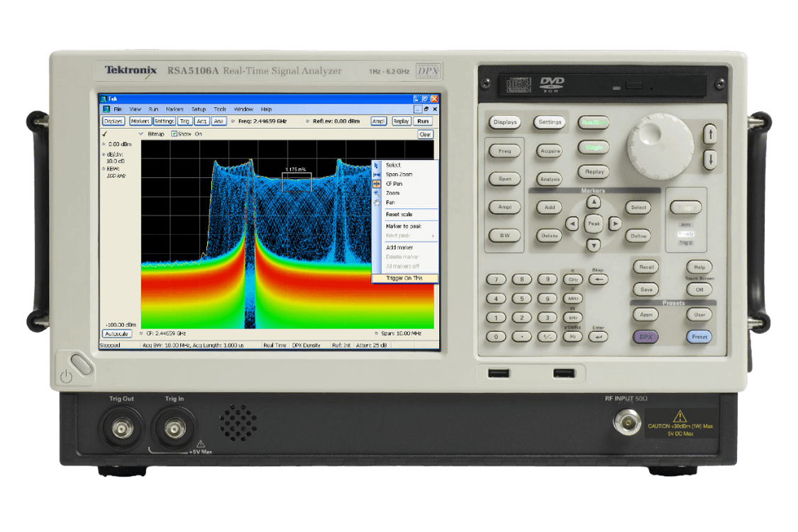798x532 pixels.
Task: Click the RBW 100 kHz value
Action: [x=116, y=176]
